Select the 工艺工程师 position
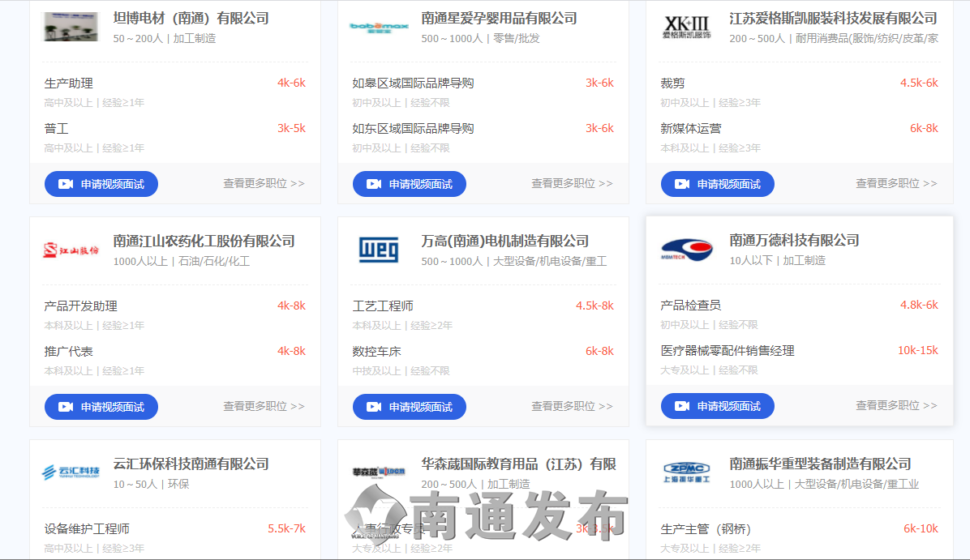 (383, 306)
